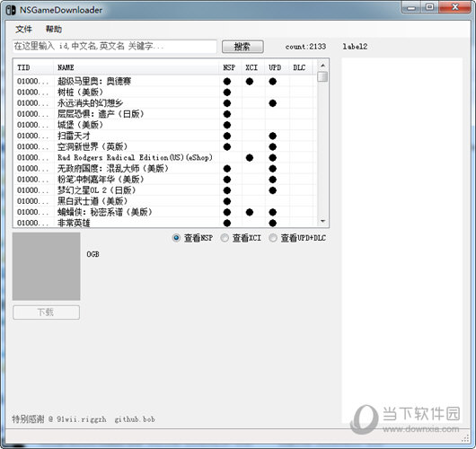
Task: Click the UPD dot for 粉笔冲刺嘉年华
Action: click(x=273, y=180)
